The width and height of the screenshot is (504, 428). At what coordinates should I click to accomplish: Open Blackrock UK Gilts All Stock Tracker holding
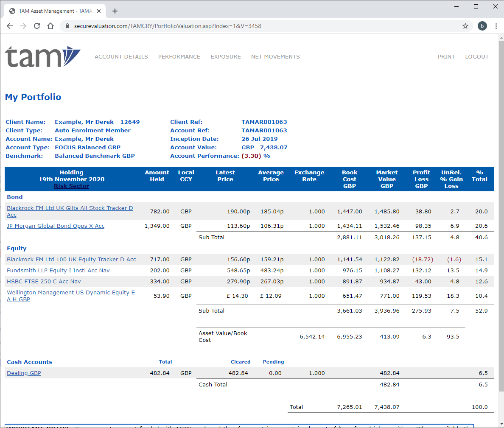pos(70,211)
